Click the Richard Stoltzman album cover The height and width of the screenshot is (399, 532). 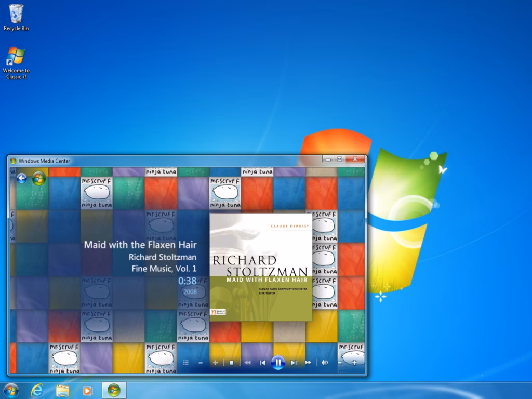pyautogui.click(x=261, y=267)
